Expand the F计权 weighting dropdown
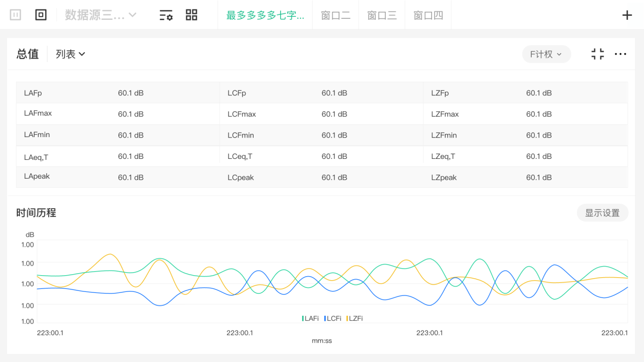This screenshot has width=644, height=362. coord(546,54)
